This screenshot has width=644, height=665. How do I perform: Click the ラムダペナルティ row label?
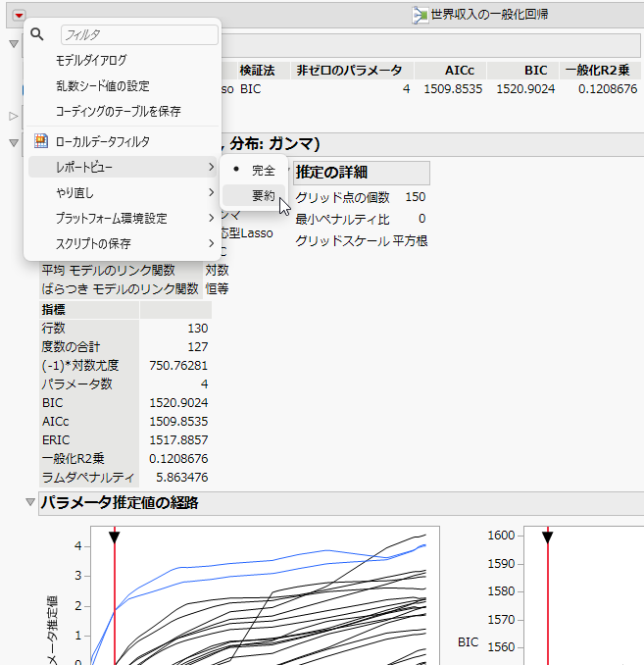coord(88,478)
